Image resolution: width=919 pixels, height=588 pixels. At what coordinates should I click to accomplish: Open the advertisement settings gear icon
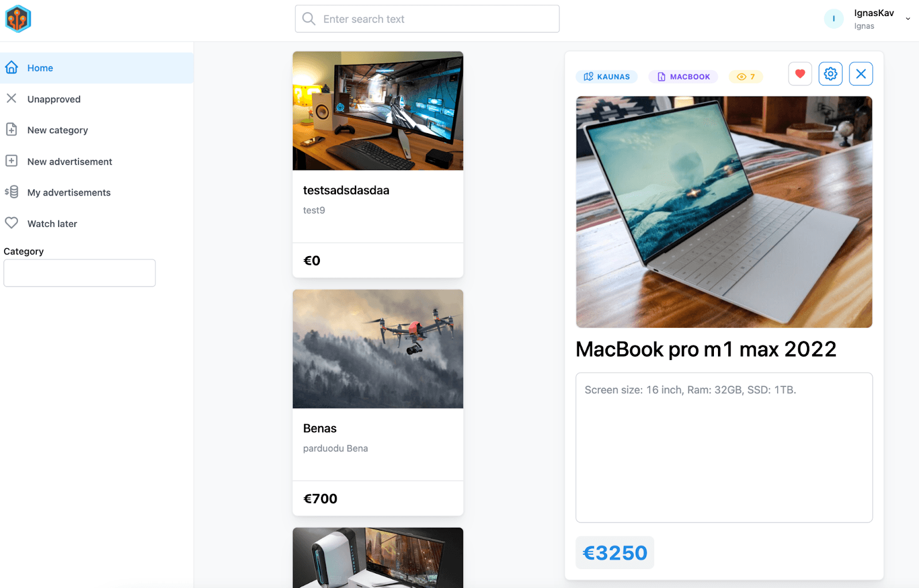(x=831, y=73)
